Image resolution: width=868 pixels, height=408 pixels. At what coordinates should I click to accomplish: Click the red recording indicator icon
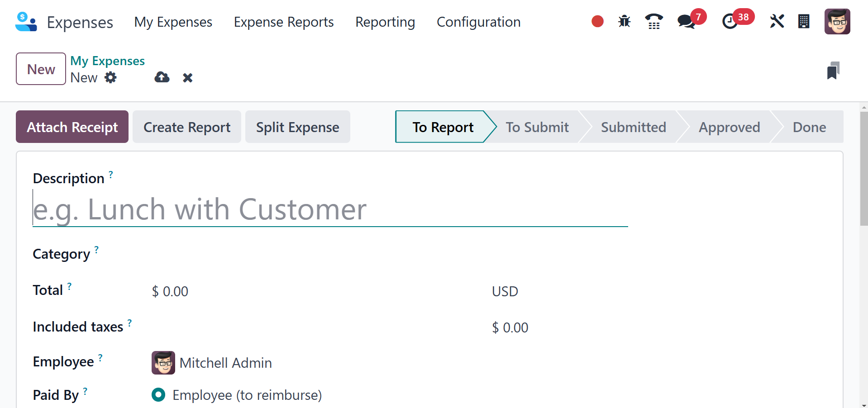click(597, 21)
